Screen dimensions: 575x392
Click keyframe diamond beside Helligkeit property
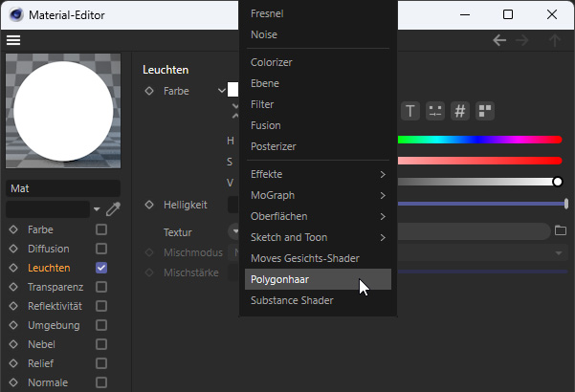149,205
